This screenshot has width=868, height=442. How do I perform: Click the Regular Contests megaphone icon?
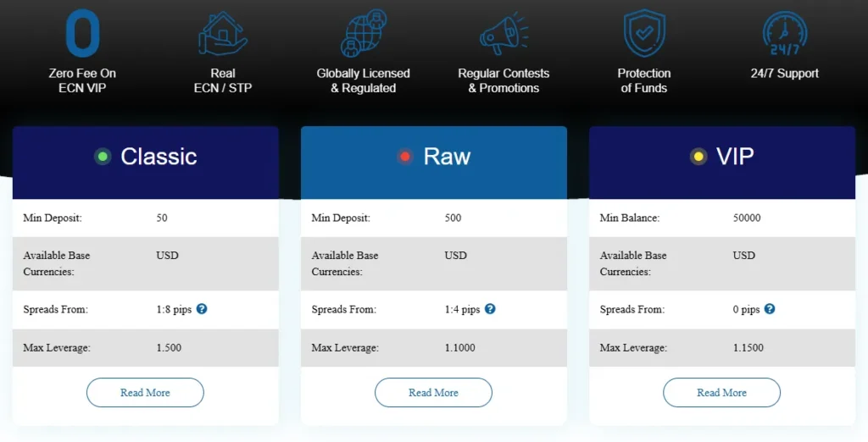click(504, 35)
